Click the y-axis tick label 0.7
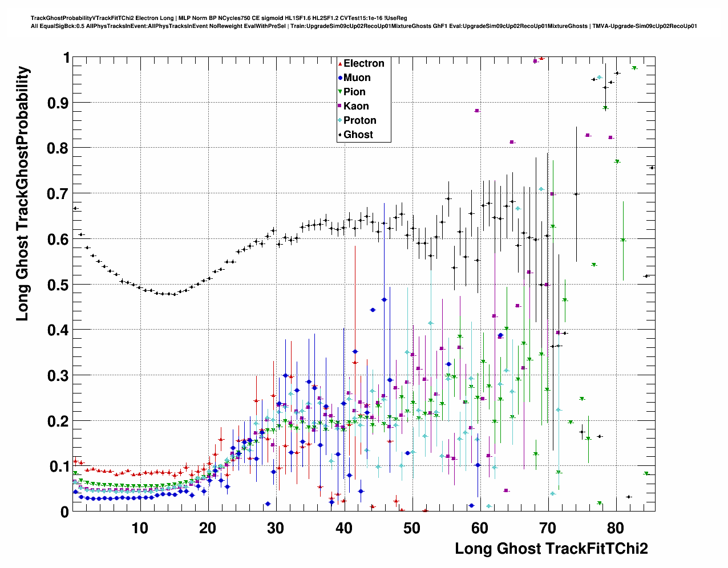 (58, 194)
